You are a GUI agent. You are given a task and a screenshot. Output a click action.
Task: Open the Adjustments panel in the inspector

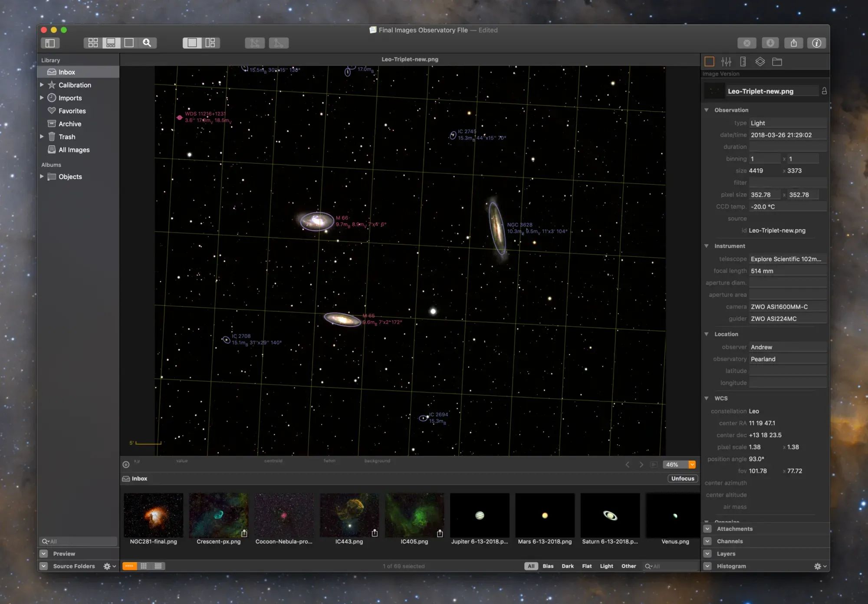click(x=726, y=61)
